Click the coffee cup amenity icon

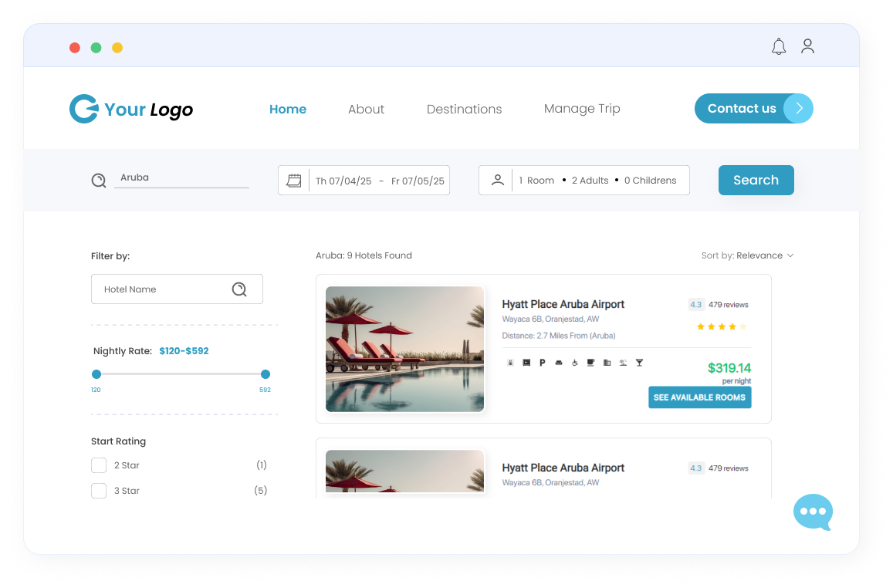[590, 363]
